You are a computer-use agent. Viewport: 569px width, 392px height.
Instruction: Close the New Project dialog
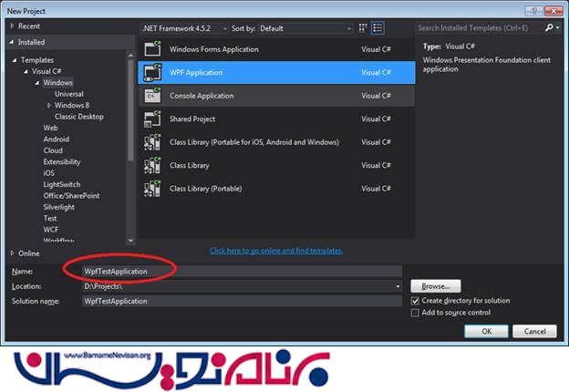[553, 11]
